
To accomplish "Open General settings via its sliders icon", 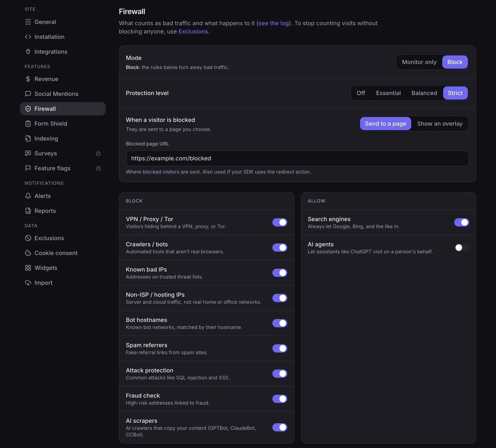I will click(x=28, y=22).
